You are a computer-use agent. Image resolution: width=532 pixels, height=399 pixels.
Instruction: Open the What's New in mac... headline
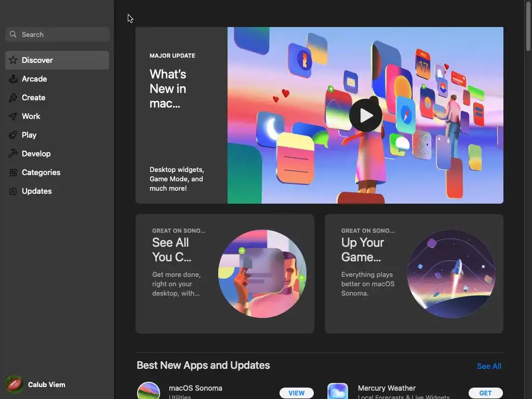[168, 88]
